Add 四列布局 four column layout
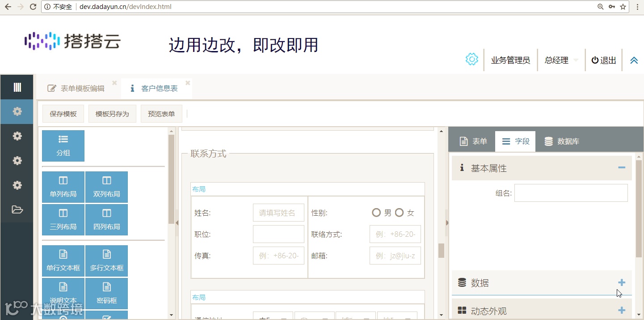This screenshot has height=320, width=644. 106,220
